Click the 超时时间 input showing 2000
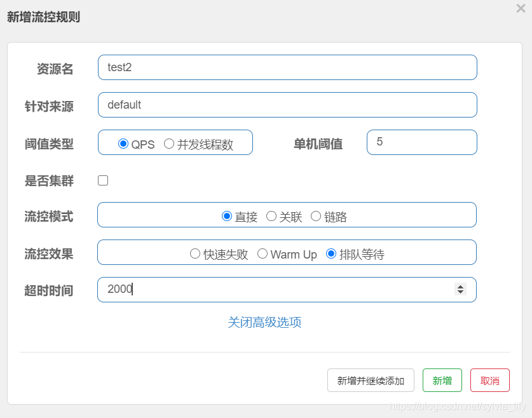Image resolution: width=532 pixels, height=418 pixels. pyautogui.click(x=287, y=290)
